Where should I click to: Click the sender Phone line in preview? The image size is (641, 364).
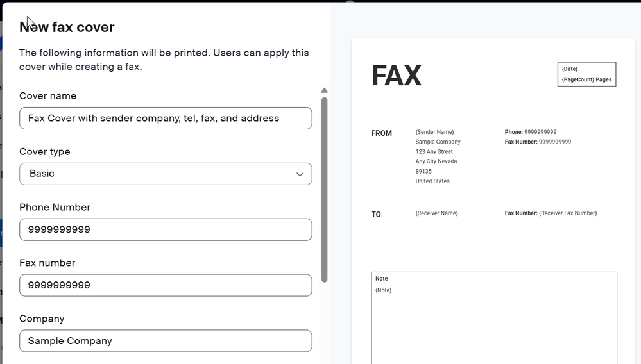point(531,132)
